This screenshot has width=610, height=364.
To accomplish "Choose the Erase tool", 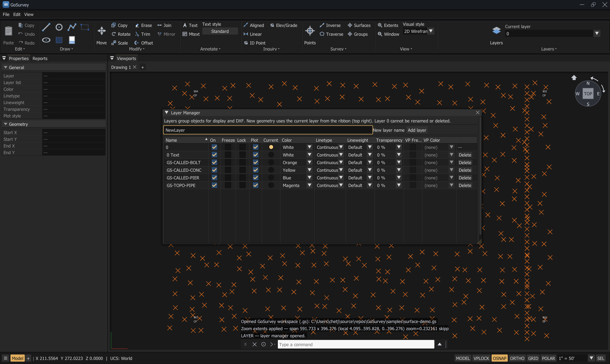I will (x=143, y=25).
